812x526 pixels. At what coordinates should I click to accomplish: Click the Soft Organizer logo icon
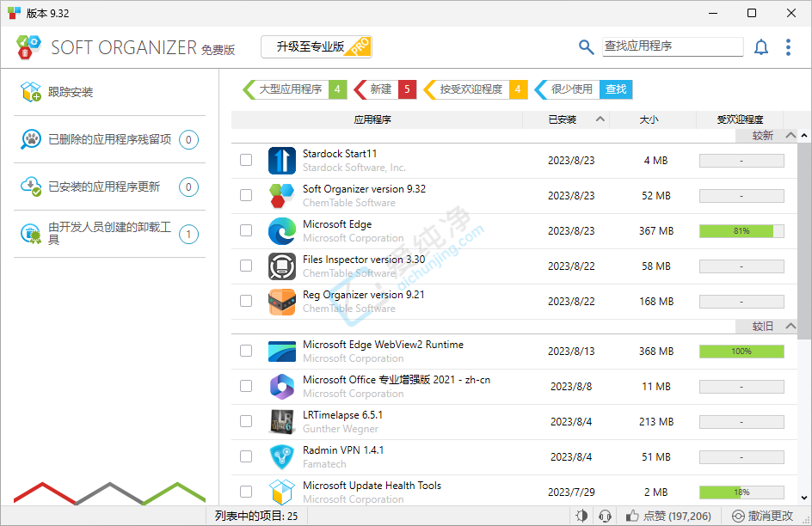[28, 47]
